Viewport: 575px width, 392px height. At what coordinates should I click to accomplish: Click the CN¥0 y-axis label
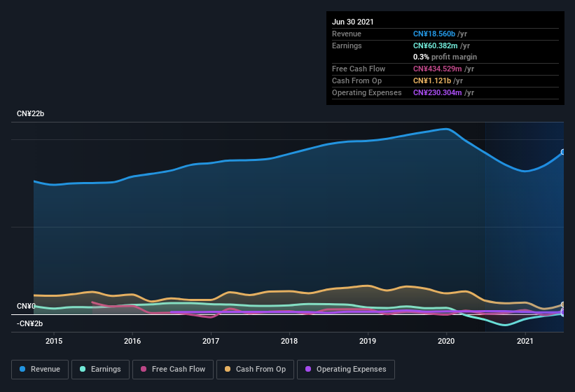pyautogui.click(x=26, y=307)
